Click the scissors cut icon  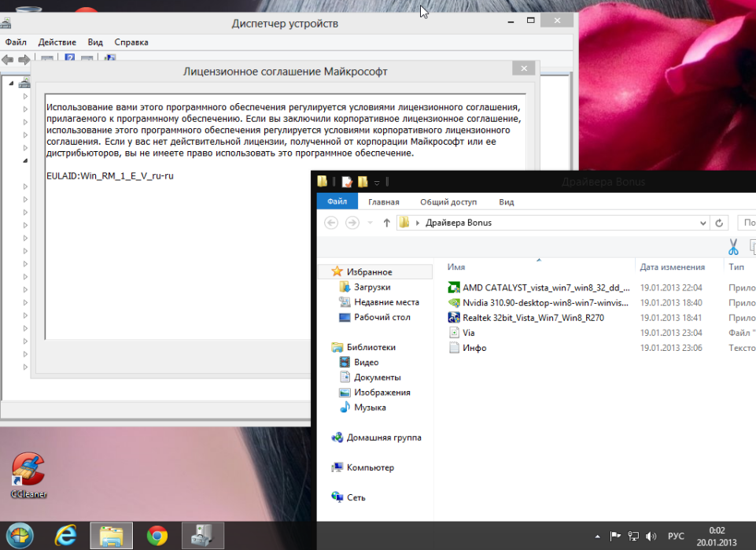733,247
